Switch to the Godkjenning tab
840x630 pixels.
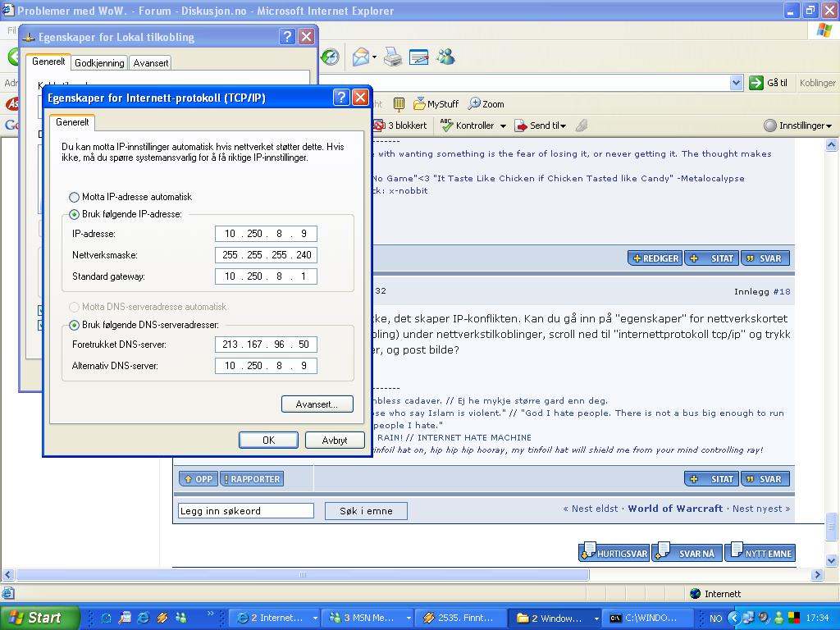click(99, 62)
